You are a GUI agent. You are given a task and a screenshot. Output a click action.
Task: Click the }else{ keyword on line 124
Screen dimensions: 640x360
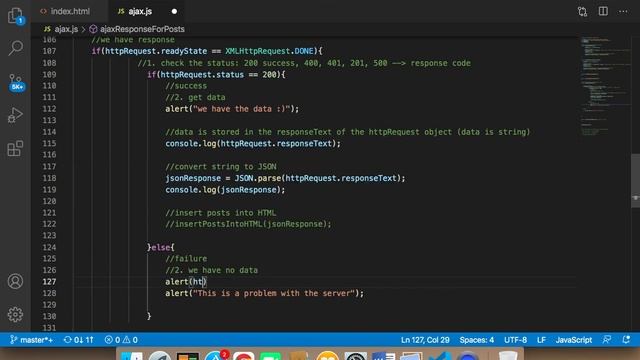tap(160, 247)
